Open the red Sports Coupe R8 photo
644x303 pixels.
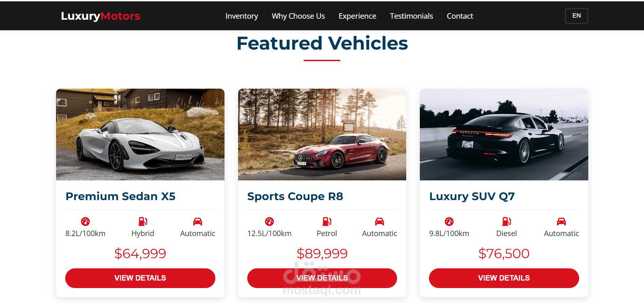[x=322, y=135]
